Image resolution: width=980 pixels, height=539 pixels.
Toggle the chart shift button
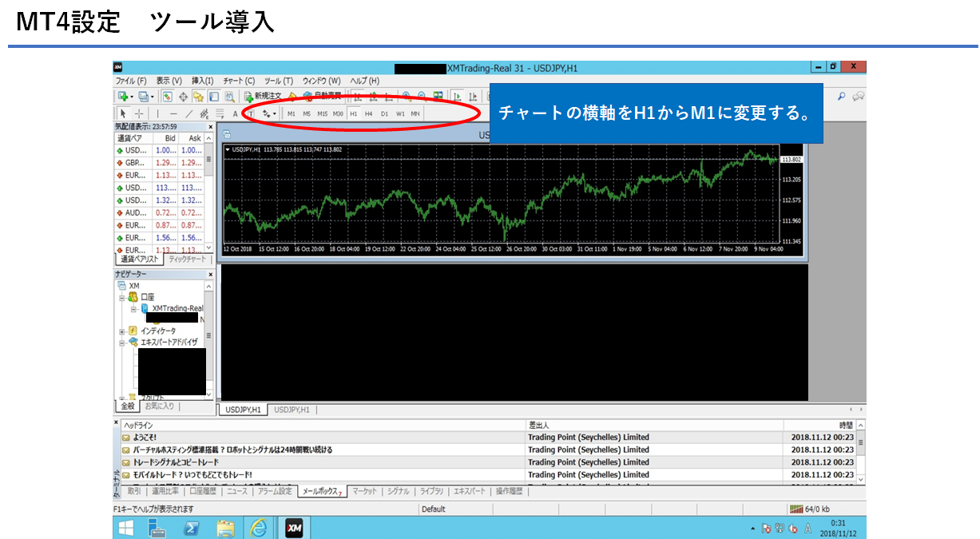click(473, 97)
